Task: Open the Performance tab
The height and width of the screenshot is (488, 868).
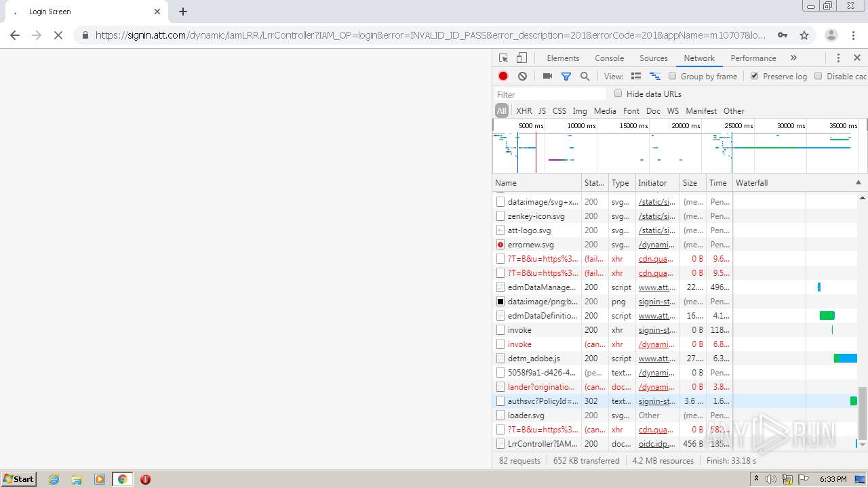Action: 753,58
